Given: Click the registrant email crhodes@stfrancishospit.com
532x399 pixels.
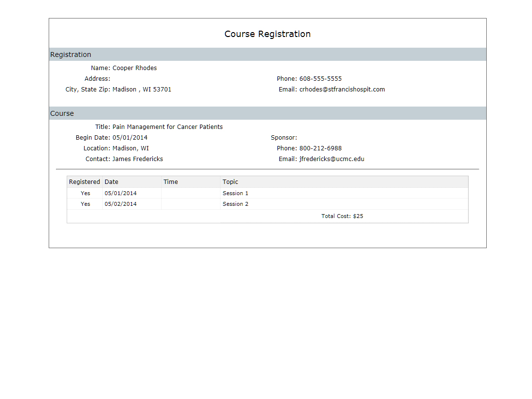Looking at the screenshot, I should coord(342,90).
